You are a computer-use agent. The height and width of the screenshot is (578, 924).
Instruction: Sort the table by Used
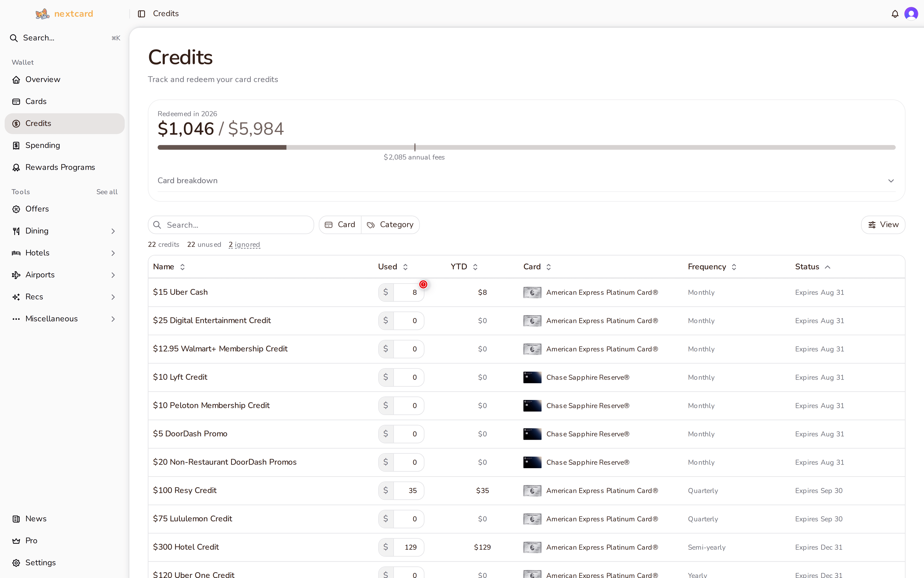point(393,267)
